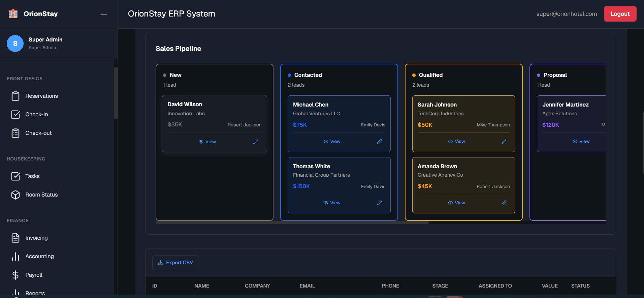Edit Michael Chen lead pencil icon
This screenshot has height=298, width=644.
[379, 142]
